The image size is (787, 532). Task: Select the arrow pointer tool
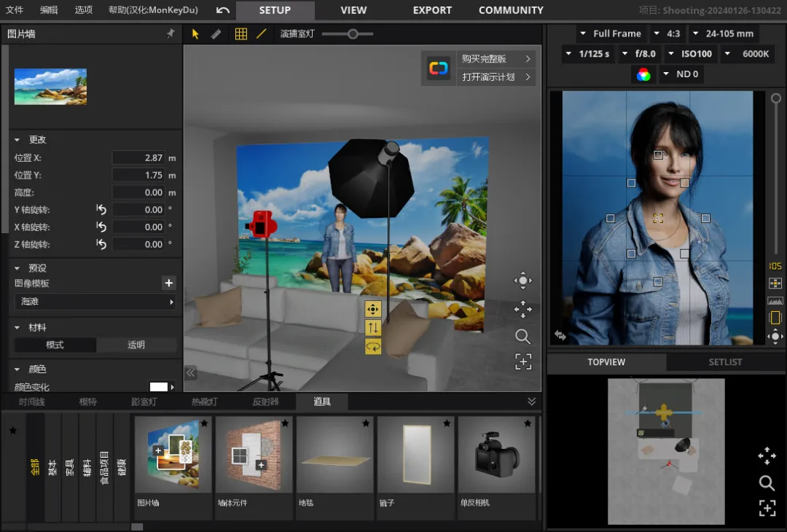(195, 34)
